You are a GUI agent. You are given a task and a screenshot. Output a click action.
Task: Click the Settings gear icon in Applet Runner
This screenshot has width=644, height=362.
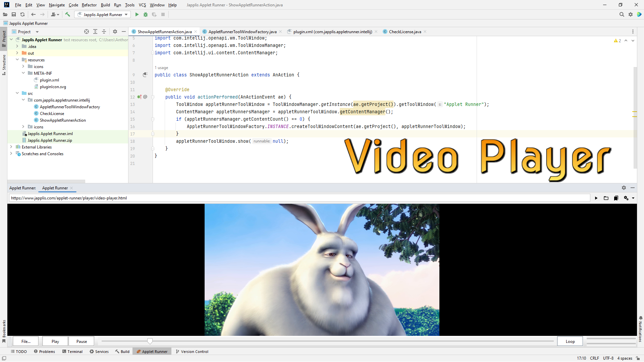[x=624, y=187]
